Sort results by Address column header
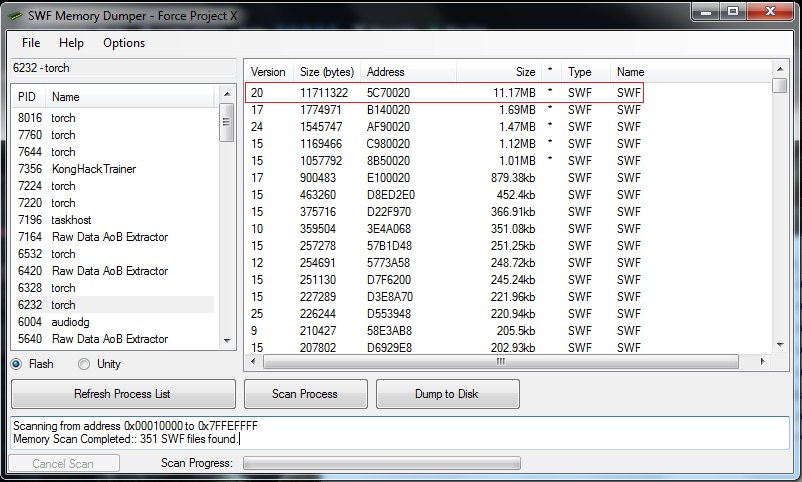This screenshot has width=802, height=482. tap(386, 72)
